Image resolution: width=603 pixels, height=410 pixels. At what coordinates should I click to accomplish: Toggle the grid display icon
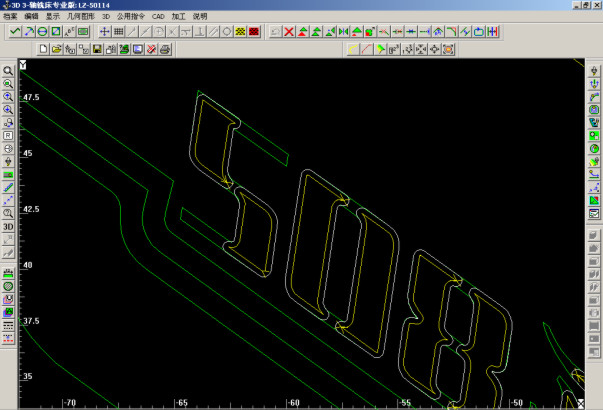pos(118,32)
